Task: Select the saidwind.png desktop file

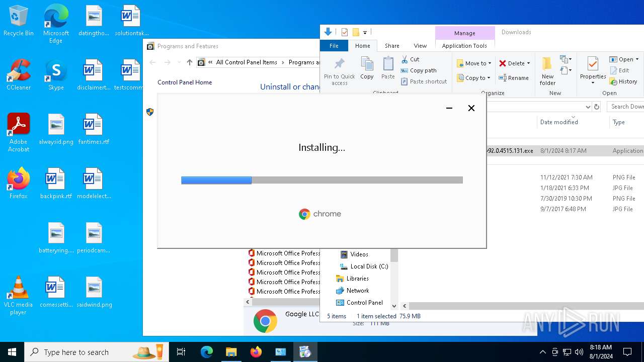Action: (94, 293)
